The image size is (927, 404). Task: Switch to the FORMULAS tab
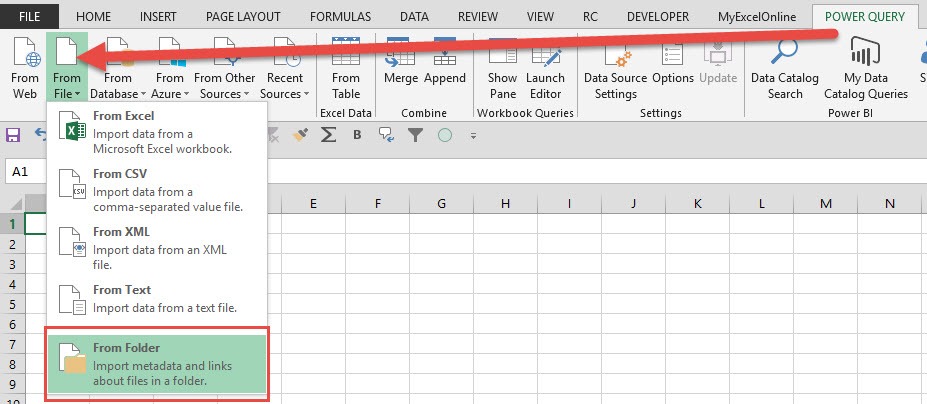coord(341,17)
